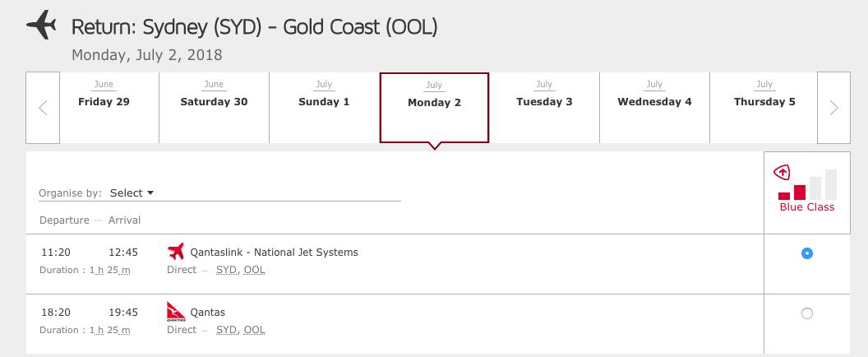The image size is (868, 357).
Task: Click SYD, OOL route link for Qantaslink flight
Action: [241, 270]
